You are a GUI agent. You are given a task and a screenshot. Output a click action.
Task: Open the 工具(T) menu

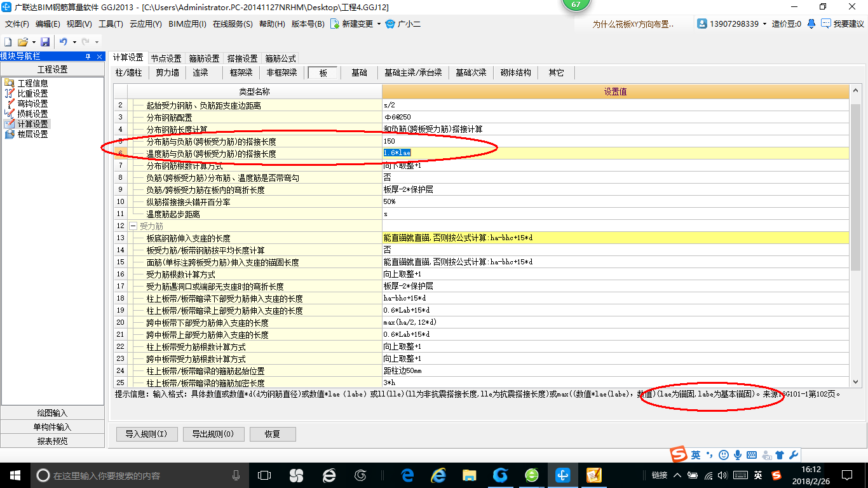[111, 24]
